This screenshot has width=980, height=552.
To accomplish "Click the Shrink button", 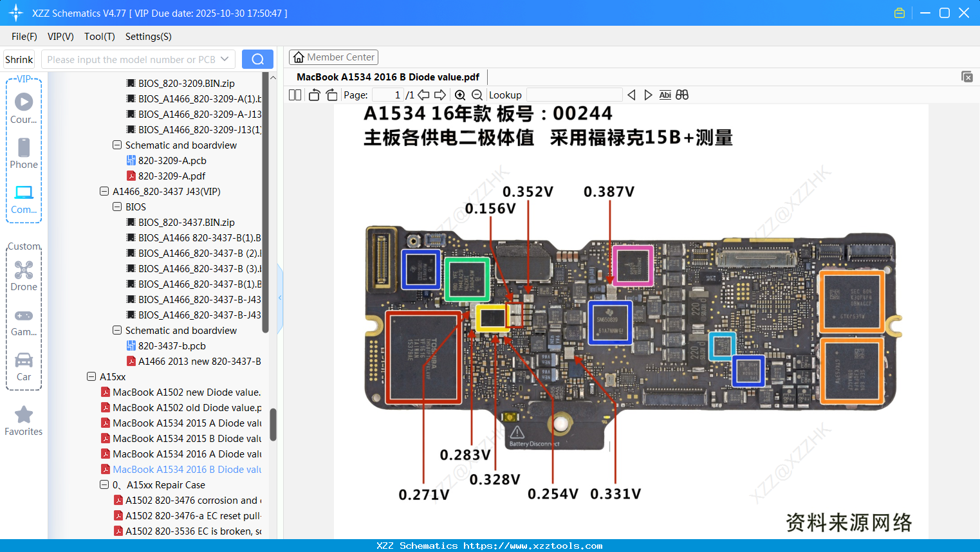I will tap(19, 59).
